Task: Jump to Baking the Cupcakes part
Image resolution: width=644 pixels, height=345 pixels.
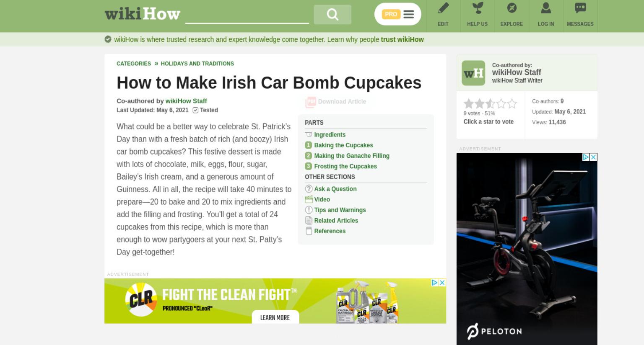Action: pyautogui.click(x=343, y=145)
